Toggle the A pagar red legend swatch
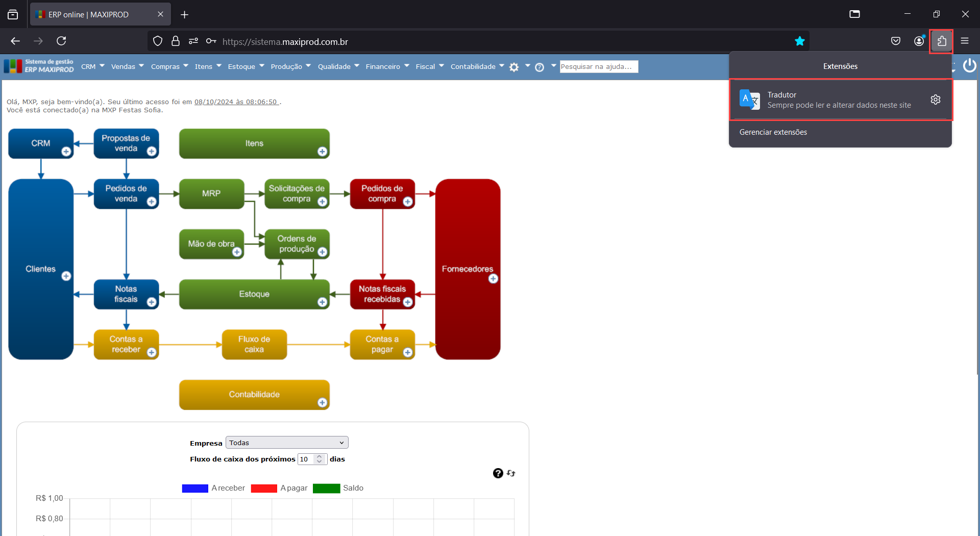The width and height of the screenshot is (980, 536). (264, 489)
